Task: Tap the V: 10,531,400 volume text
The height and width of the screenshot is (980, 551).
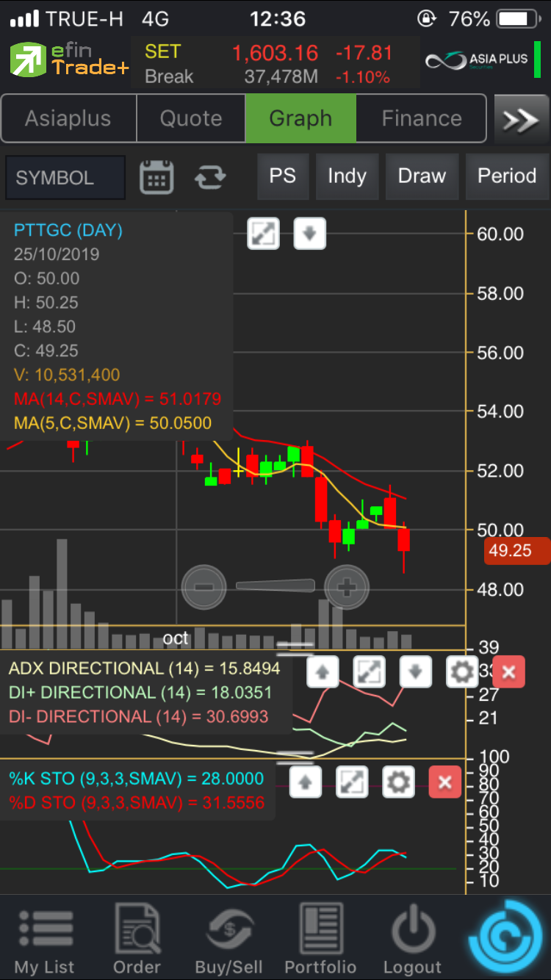Action: 67,375
